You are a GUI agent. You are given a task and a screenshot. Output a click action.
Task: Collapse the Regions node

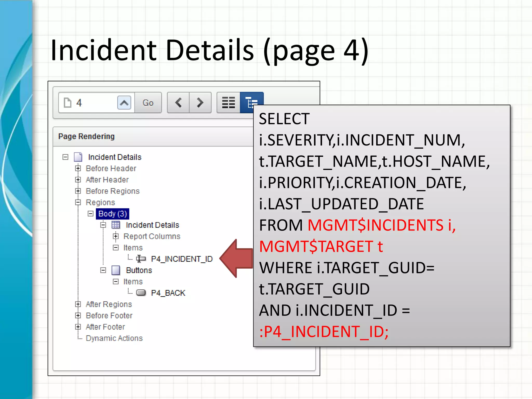click(78, 202)
